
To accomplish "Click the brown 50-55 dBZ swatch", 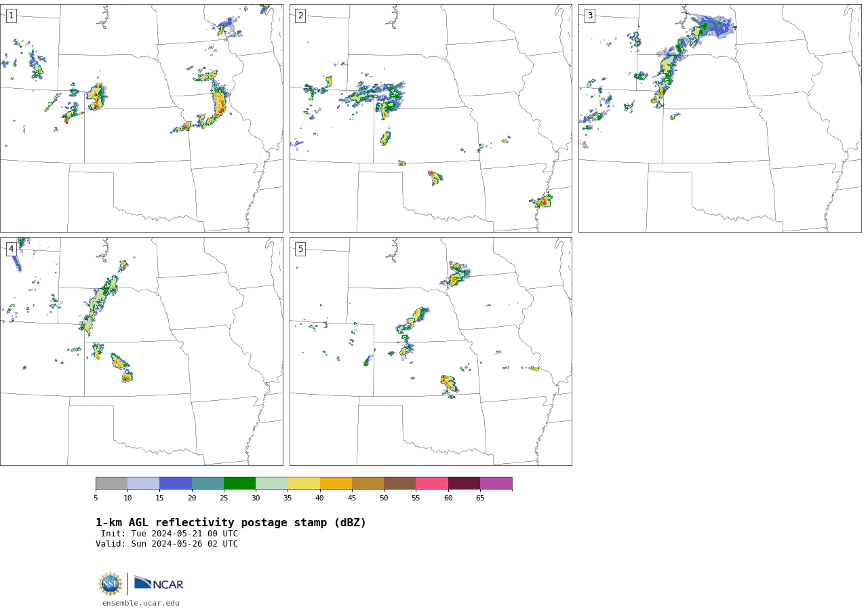I will 399,483.
